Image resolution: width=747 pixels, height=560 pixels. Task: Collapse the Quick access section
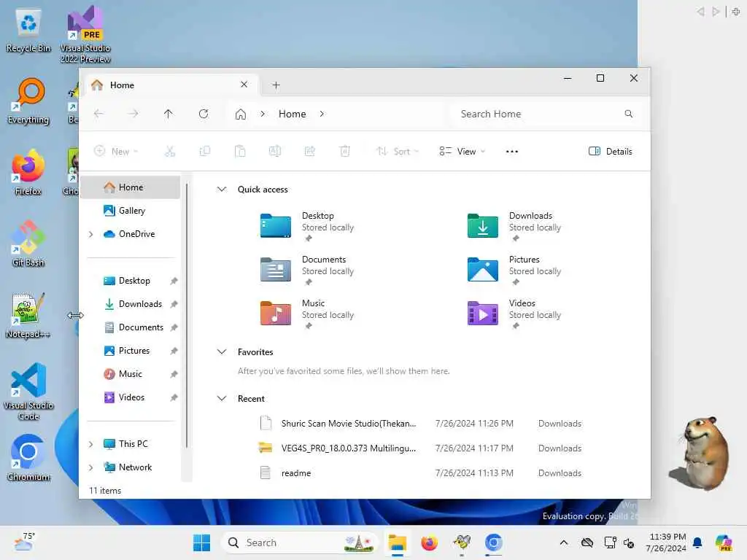coord(222,189)
